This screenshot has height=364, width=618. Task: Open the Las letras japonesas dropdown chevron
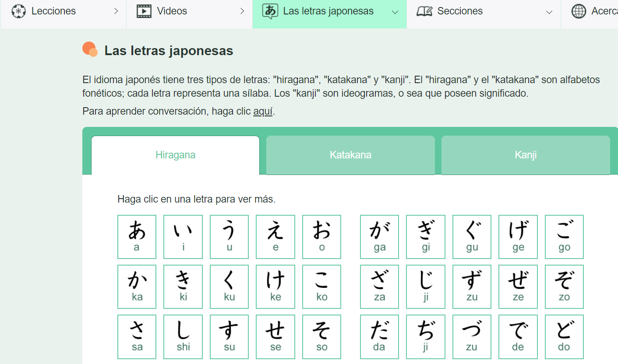point(395,12)
